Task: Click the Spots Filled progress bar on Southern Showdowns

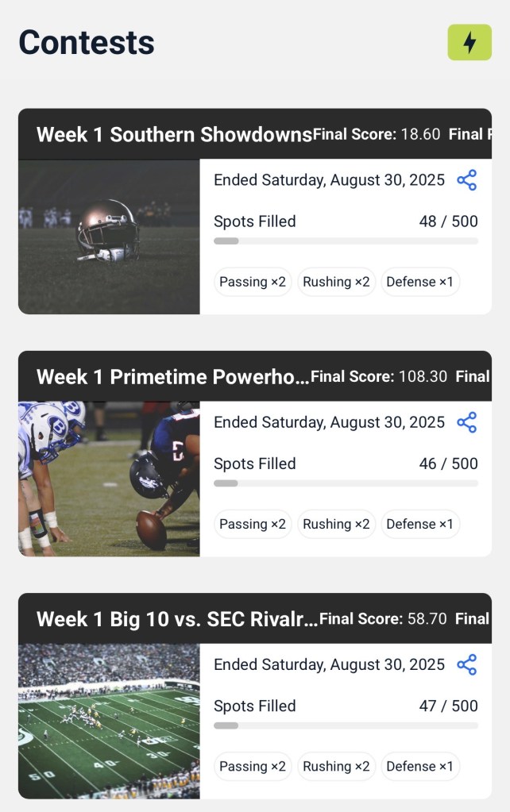Action: pyautogui.click(x=347, y=241)
